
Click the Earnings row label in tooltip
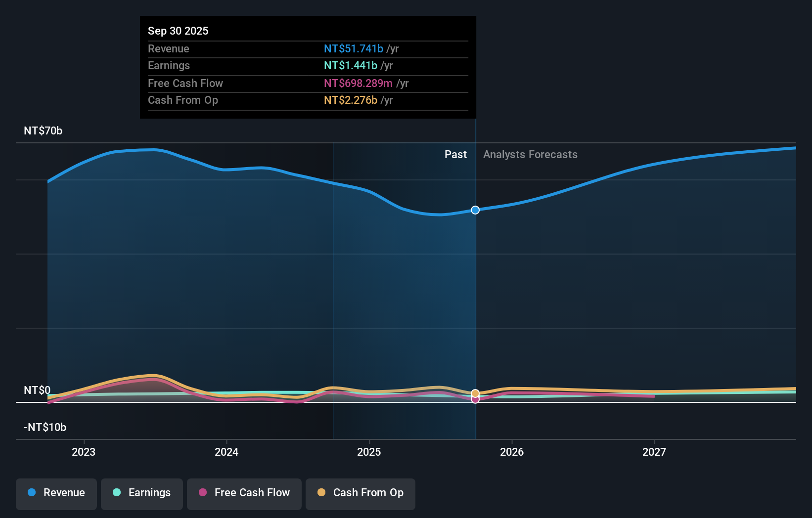[x=169, y=65]
